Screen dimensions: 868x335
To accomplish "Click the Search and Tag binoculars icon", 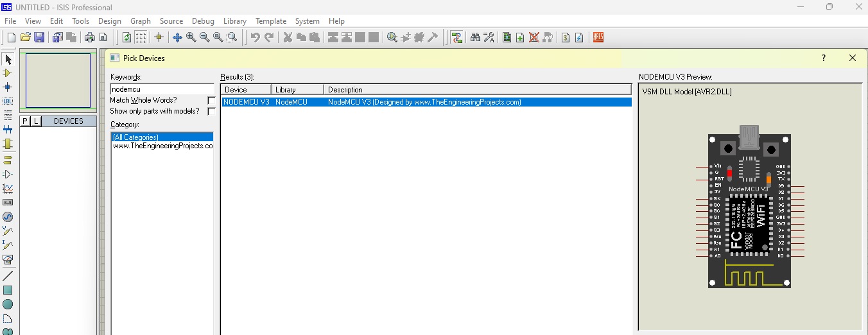I will click(475, 37).
